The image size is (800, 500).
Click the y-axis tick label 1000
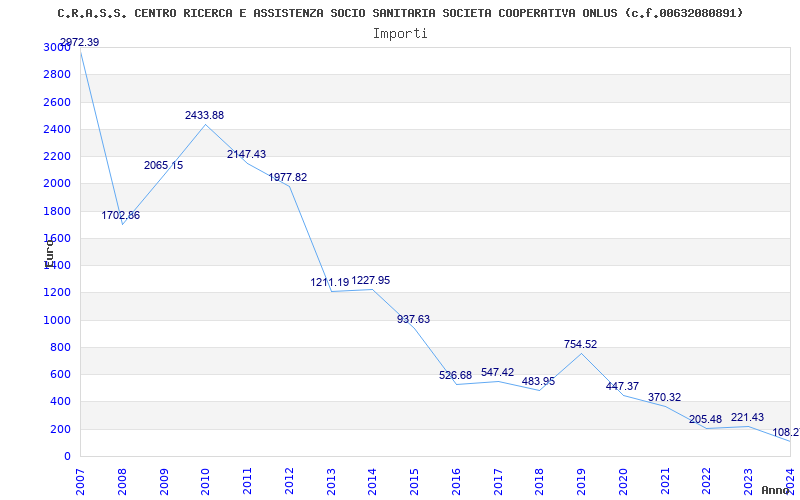[57, 320]
